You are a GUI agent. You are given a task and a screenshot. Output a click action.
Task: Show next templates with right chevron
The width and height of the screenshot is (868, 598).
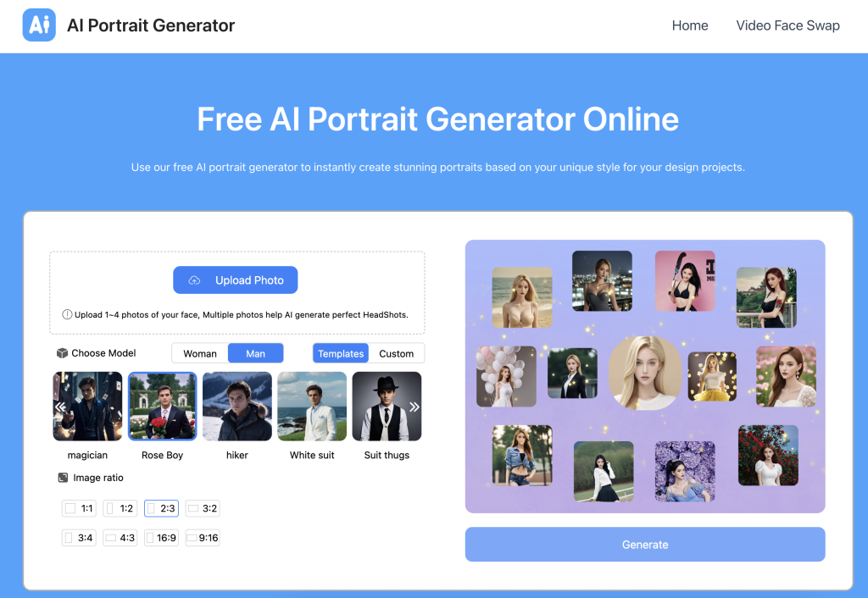click(414, 407)
